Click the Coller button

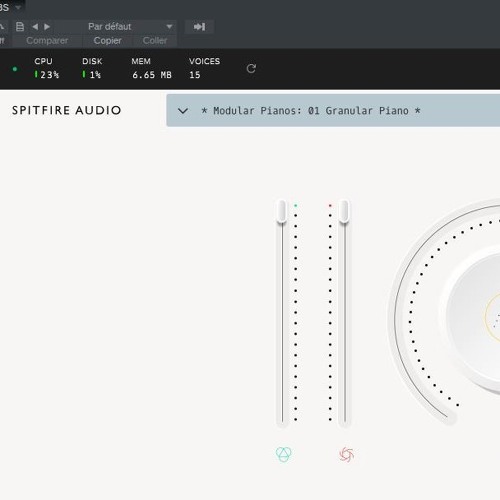pos(155,41)
